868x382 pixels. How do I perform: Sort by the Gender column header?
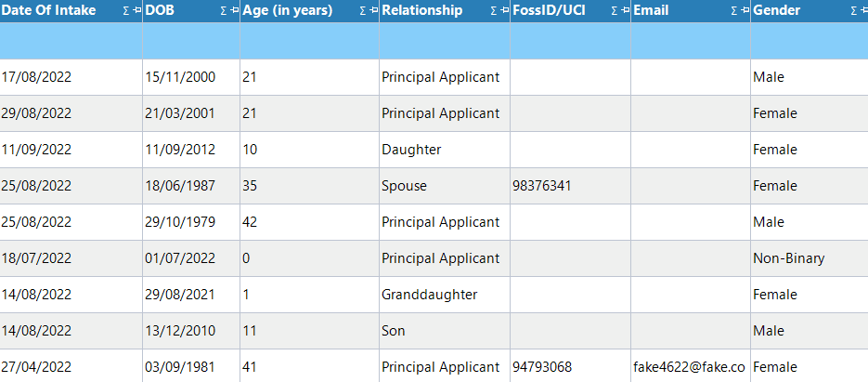tap(777, 11)
